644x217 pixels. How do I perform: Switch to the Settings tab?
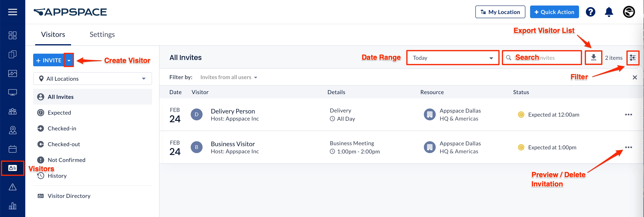click(x=102, y=35)
